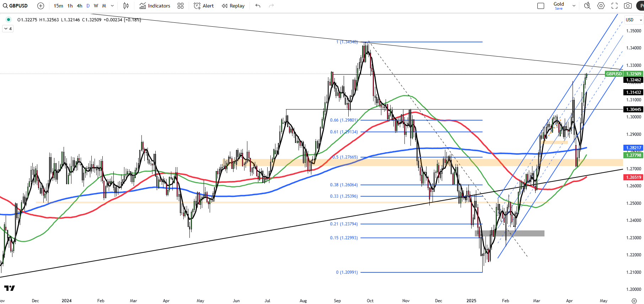The image size is (644, 304).
Task: Open the candlestick chart type selector
Action: (x=126, y=6)
